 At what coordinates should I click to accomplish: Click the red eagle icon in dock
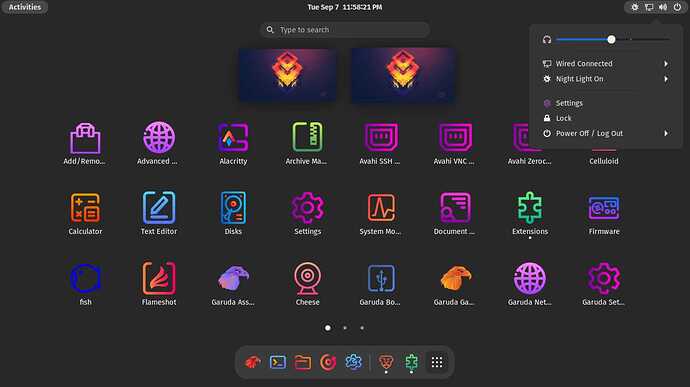pos(253,362)
